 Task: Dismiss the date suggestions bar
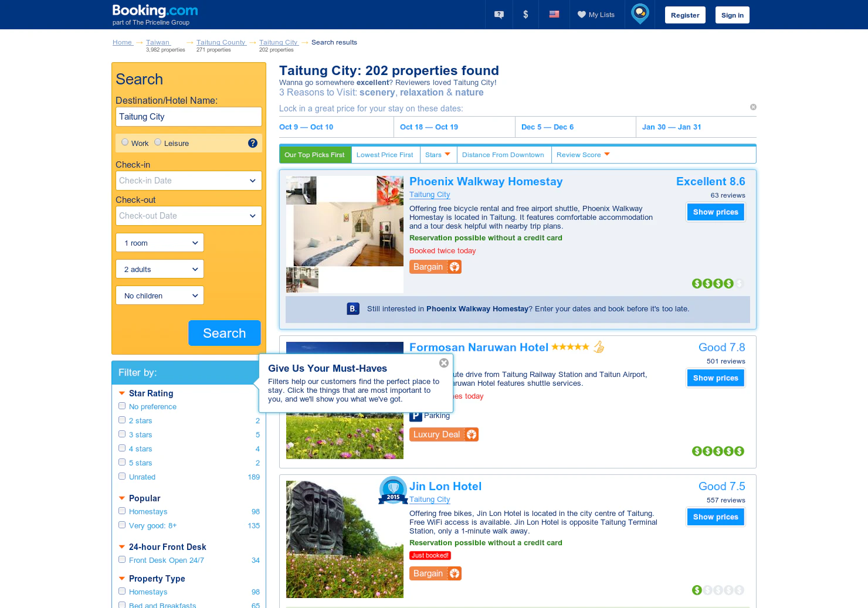753,107
